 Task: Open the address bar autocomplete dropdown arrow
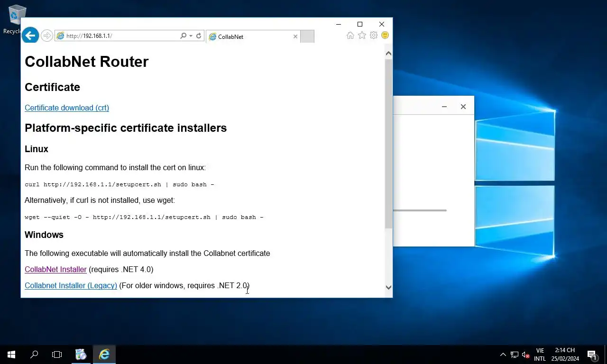tap(191, 36)
